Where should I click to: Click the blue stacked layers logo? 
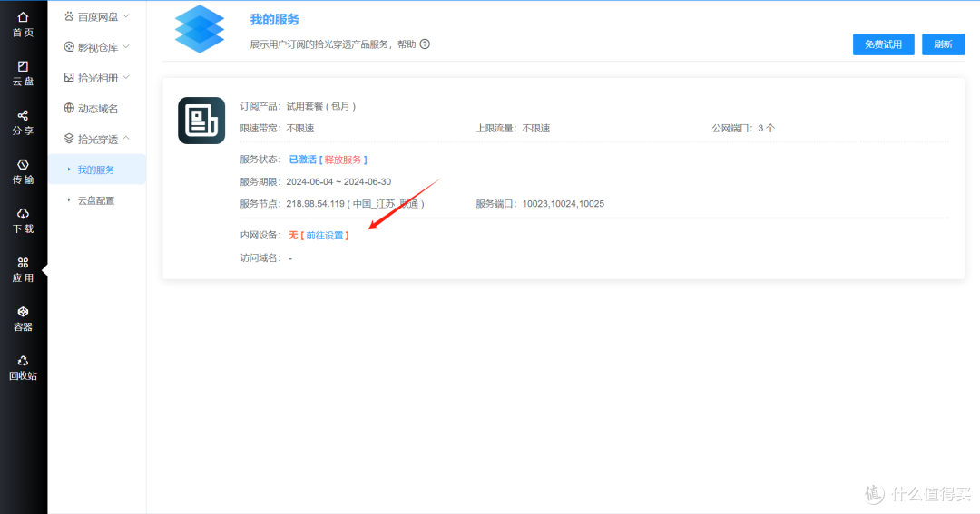200,29
